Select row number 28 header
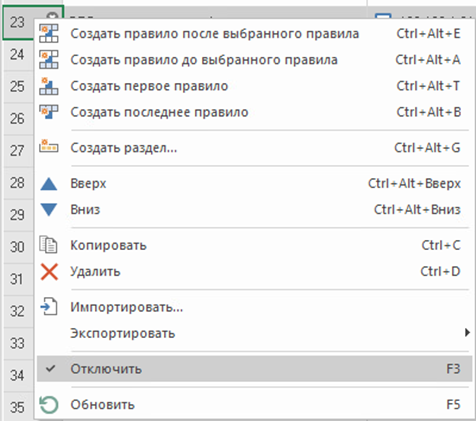 (17, 183)
